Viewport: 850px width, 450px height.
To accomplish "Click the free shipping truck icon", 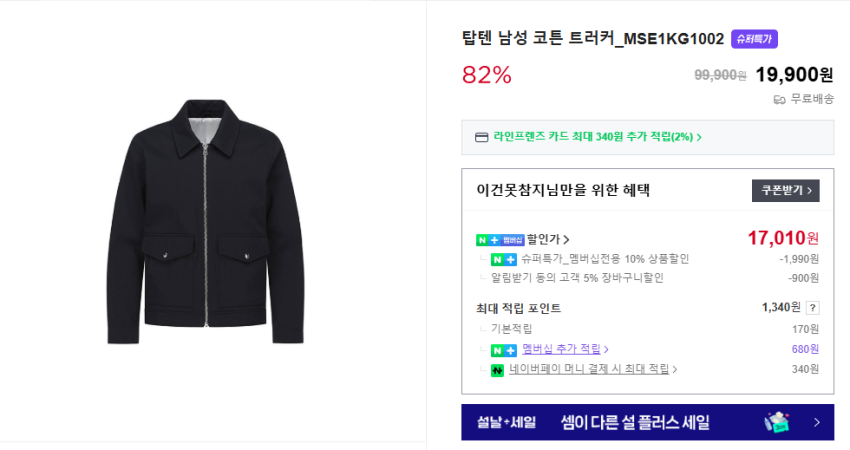I will [x=779, y=99].
